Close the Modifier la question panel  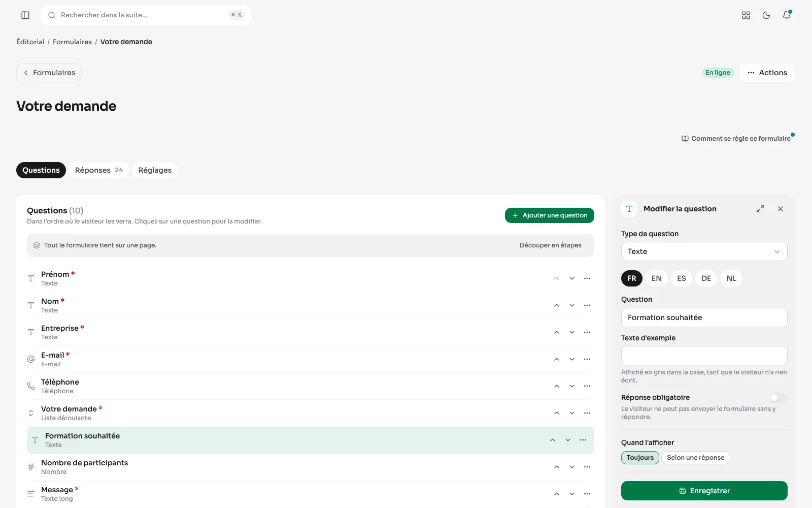click(x=781, y=209)
